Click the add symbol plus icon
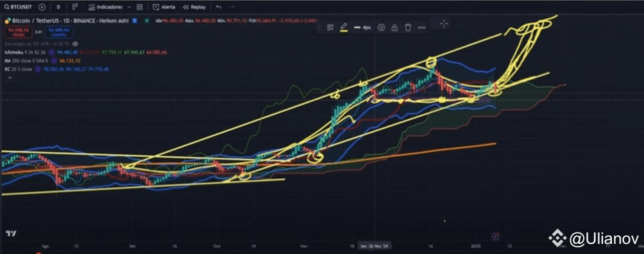 (42, 7)
